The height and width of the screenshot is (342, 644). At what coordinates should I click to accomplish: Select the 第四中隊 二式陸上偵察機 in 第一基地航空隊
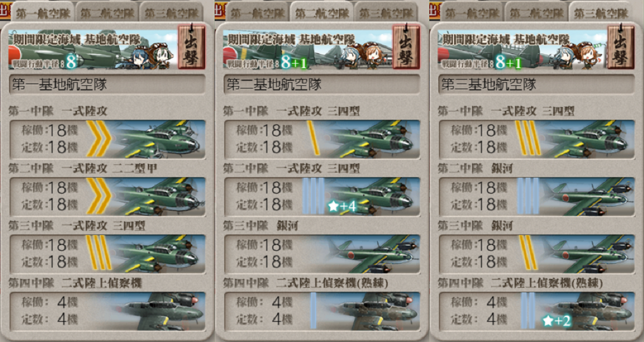pyautogui.click(x=107, y=311)
